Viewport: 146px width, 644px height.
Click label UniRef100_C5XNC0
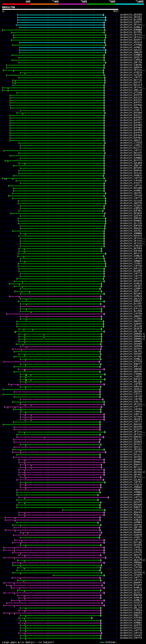point(131,263)
